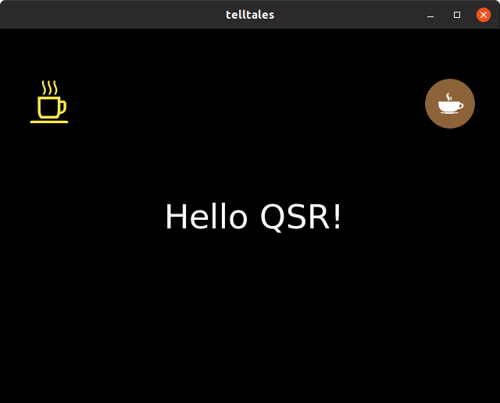Minimize the telltales window
This screenshot has width=500, height=403.
pyautogui.click(x=430, y=15)
